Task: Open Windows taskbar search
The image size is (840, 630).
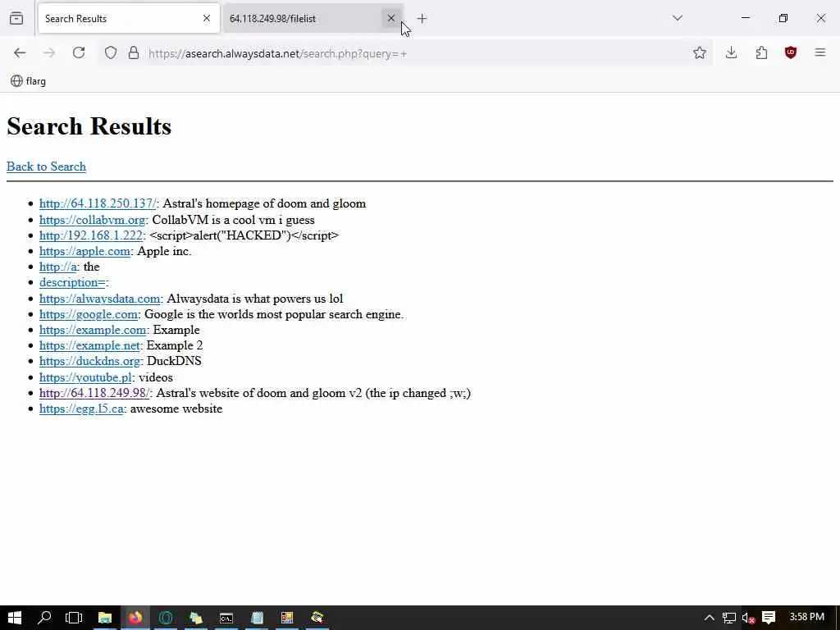Action: click(44, 618)
